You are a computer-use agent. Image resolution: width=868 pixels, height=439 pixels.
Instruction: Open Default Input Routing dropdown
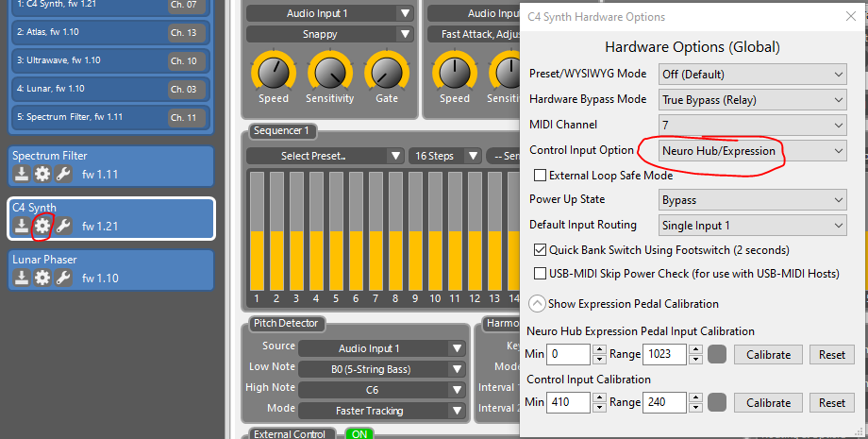click(752, 226)
